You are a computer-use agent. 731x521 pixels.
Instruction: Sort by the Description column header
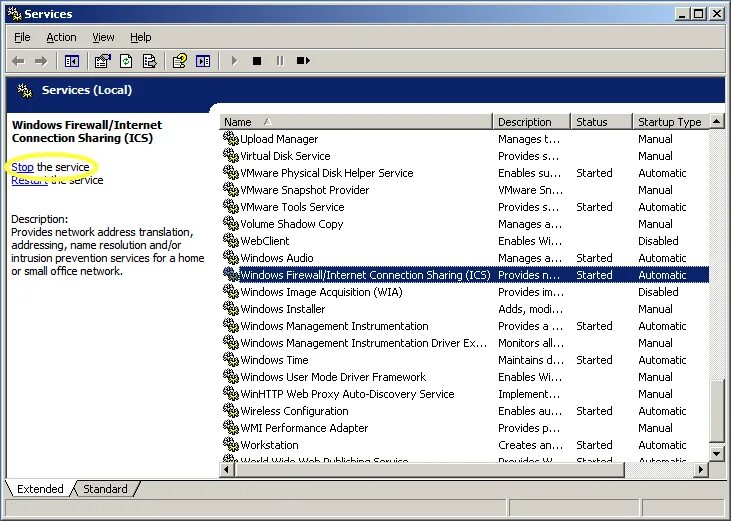531,122
